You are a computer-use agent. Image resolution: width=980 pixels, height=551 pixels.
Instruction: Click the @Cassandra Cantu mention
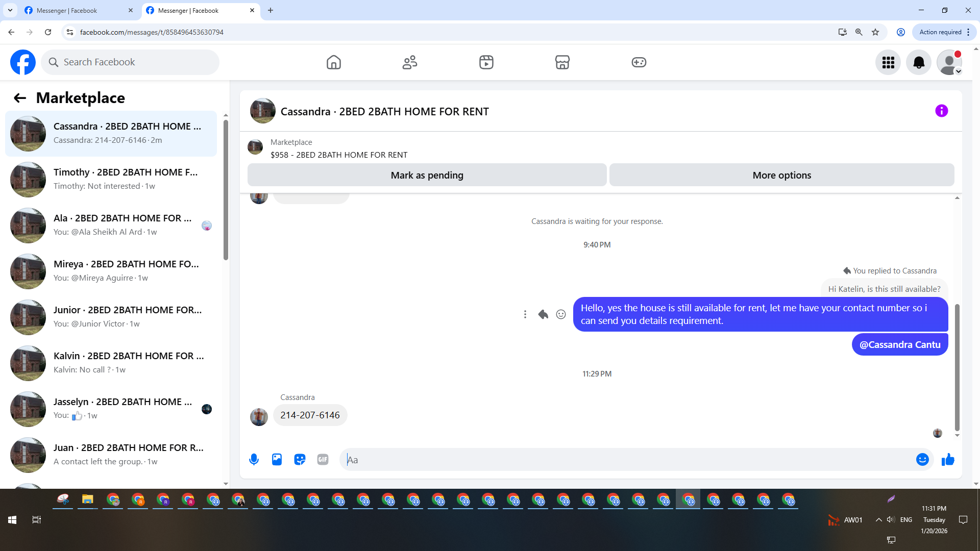point(900,344)
